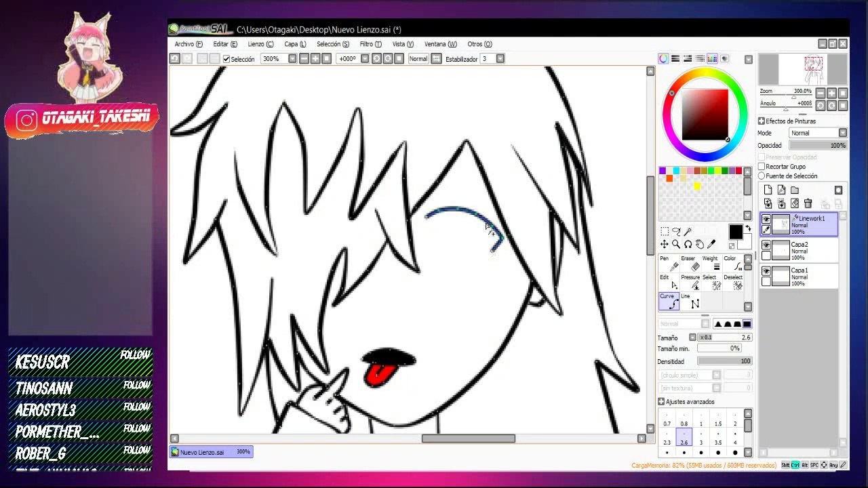Select the Curve tool
This screenshot has height=488, width=868.
coord(668,302)
